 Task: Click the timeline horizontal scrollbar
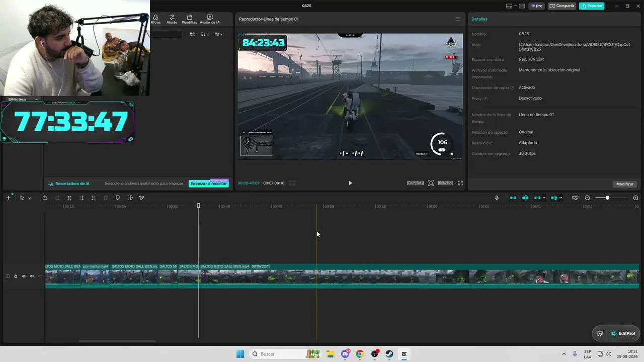[x=117, y=341]
